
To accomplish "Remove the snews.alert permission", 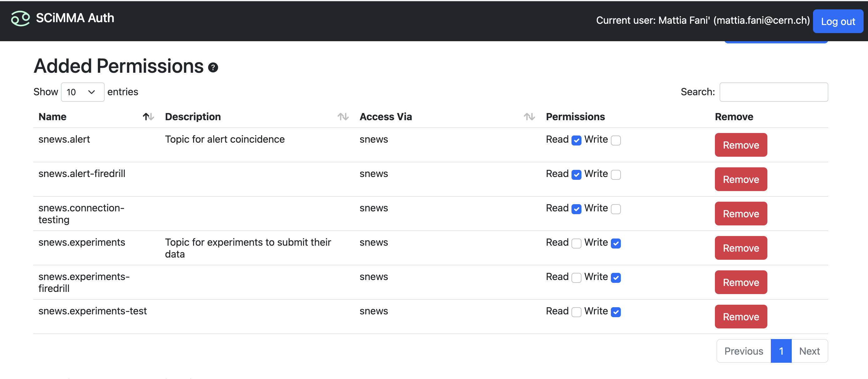I will (x=741, y=145).
